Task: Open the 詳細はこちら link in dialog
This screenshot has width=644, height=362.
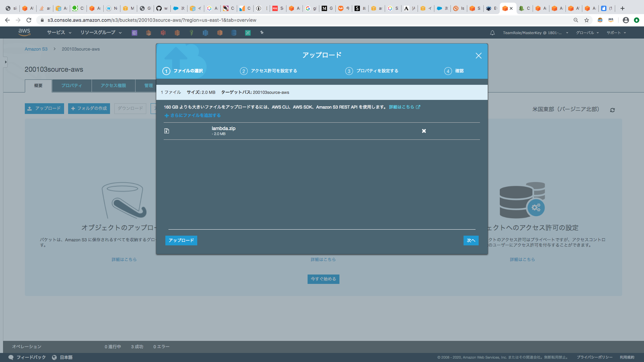Action: point(405,107)
